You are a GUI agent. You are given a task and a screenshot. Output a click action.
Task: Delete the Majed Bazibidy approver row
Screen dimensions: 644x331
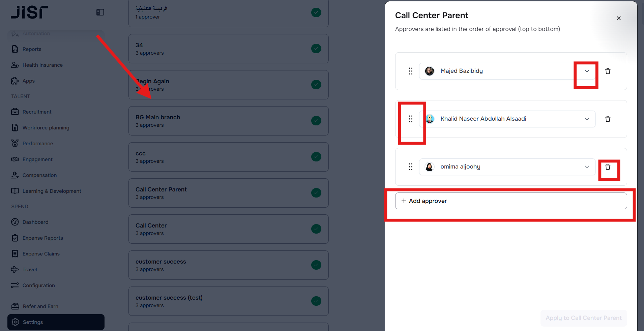point(608,71)
